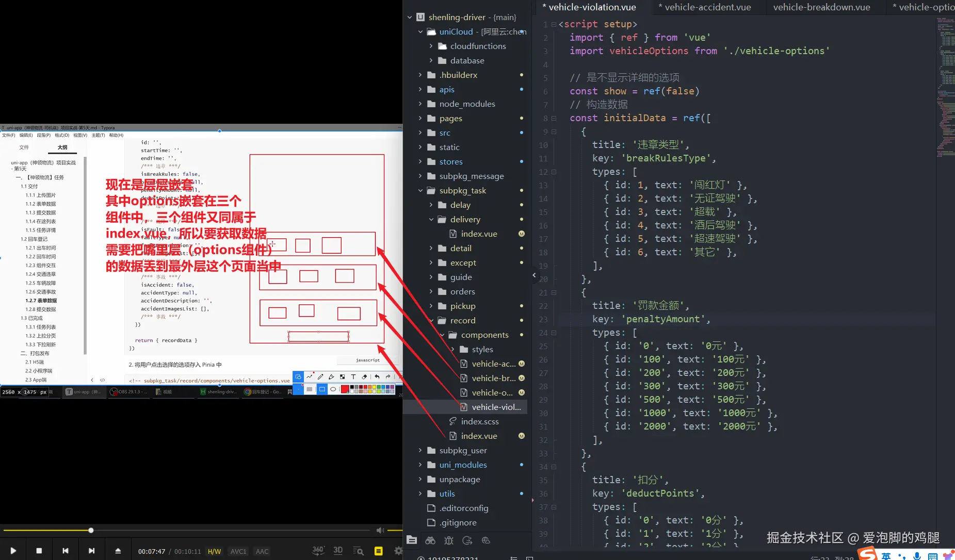Collapse the components folder

[442, 335]
